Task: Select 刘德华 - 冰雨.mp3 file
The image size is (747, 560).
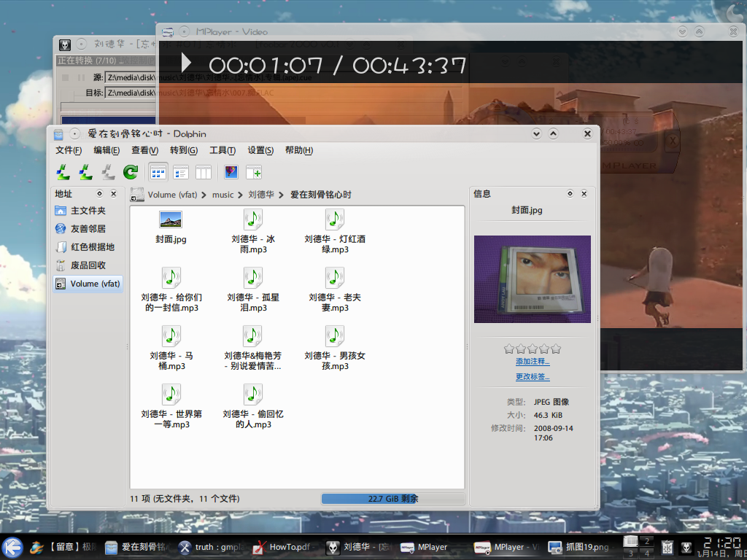Action: pos(253,231)
